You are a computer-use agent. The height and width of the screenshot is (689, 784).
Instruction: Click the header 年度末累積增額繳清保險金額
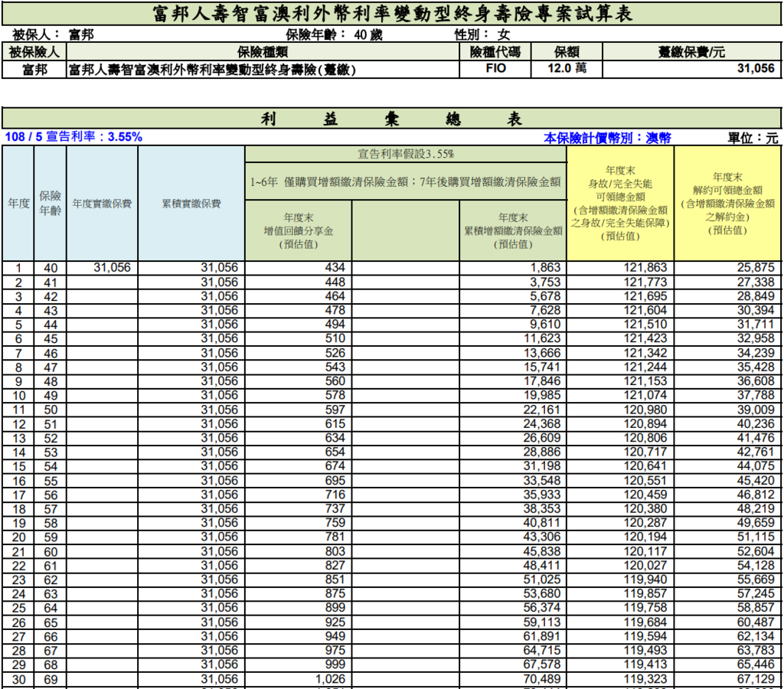tap(513, 230)
